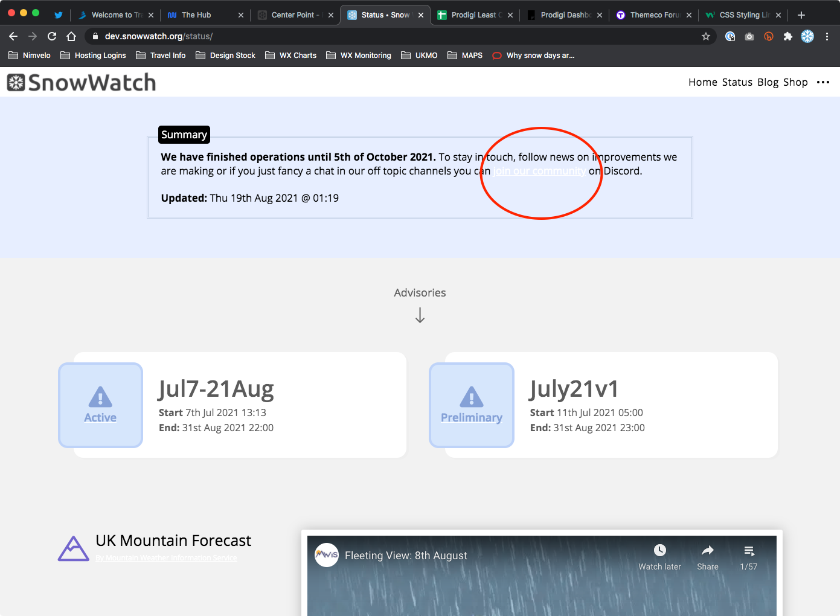Screen dimensions: 840x616
Task: Open the Hosting Logins bookmark folder
Action: tap(94, 56)
